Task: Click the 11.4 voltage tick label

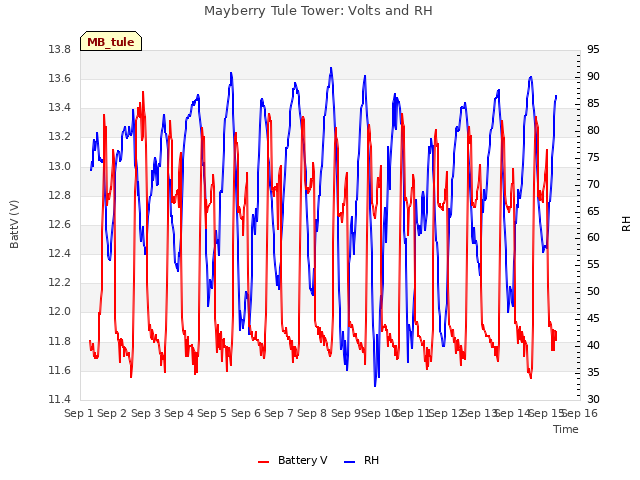Action: coord(60,399)
